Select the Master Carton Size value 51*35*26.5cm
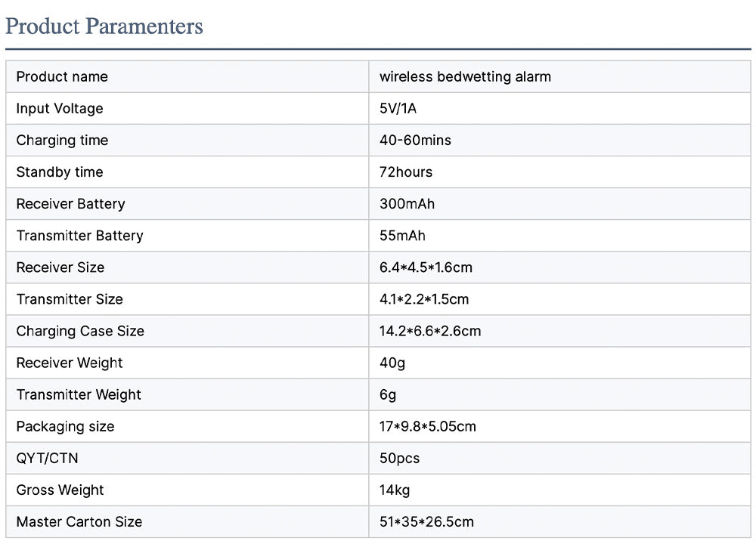Image resolution: width=756 pixels, height=544 pixels. 426,521
